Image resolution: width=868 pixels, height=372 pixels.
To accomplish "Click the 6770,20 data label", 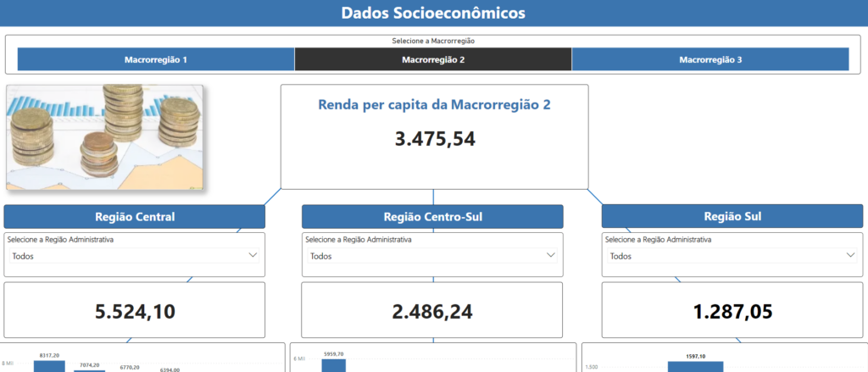I will [129, 368].
